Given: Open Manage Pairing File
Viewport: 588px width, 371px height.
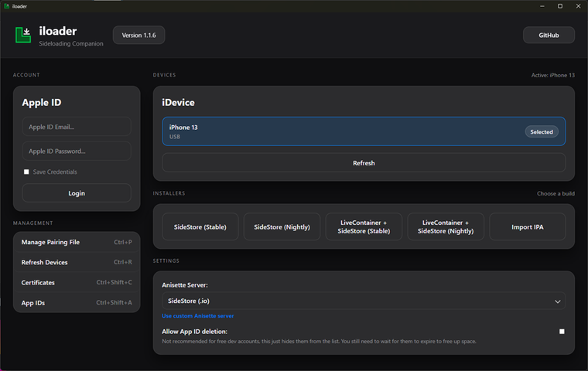Looking at the screenshot, I should coord(77,242).
